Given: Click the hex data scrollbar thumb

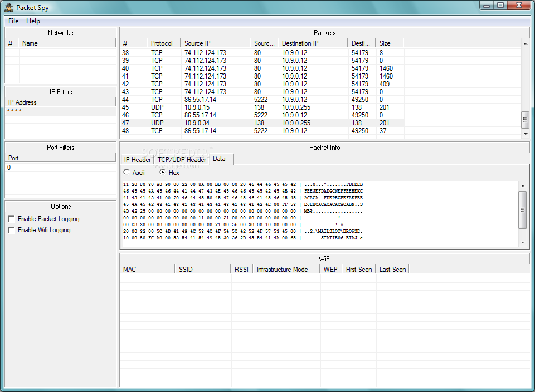Looking at the screenshot, I should (523, 209).
